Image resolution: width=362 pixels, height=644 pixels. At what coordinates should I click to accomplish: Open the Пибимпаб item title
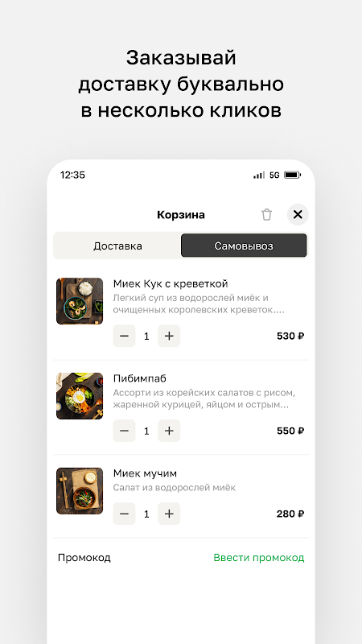[139, 378]
